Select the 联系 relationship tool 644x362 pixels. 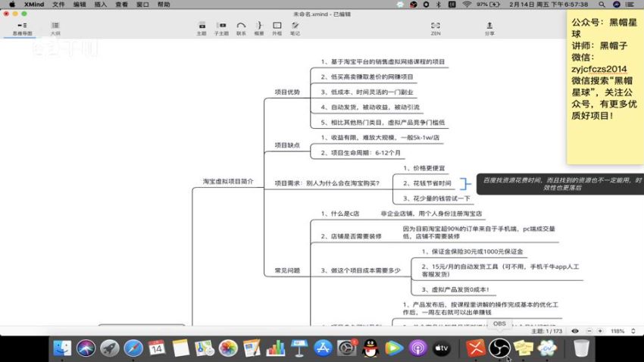click(241, 27)
